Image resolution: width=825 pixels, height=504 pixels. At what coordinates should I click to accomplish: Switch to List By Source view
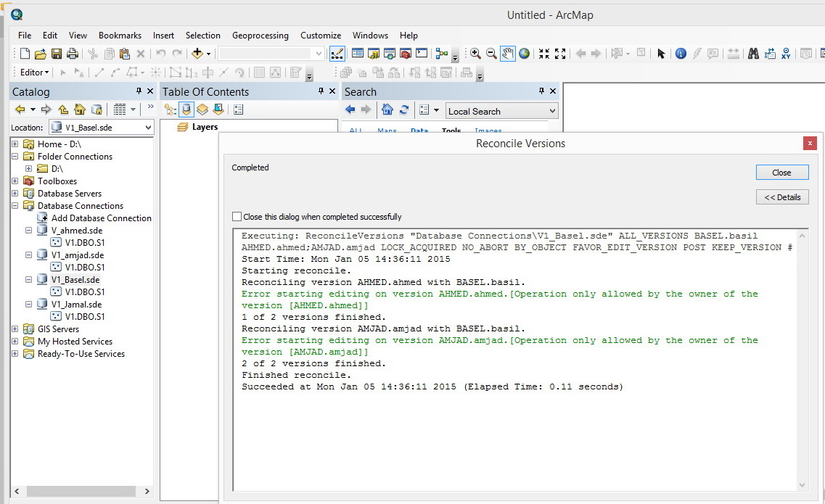186,110
